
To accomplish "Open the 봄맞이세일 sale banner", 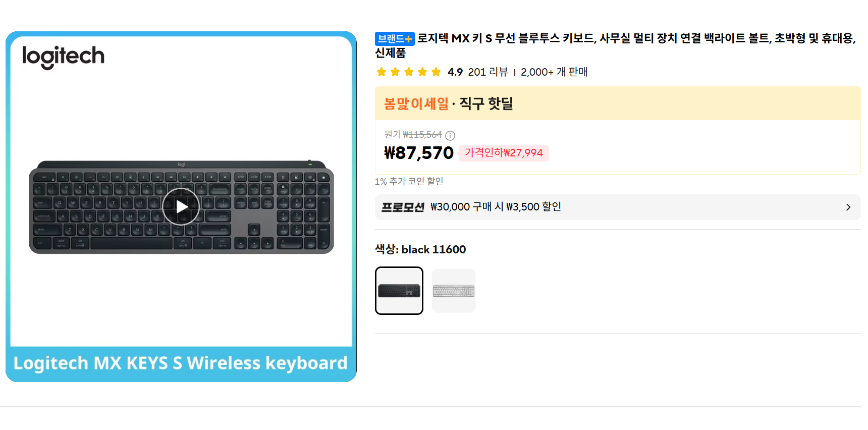I will point(416,103).
